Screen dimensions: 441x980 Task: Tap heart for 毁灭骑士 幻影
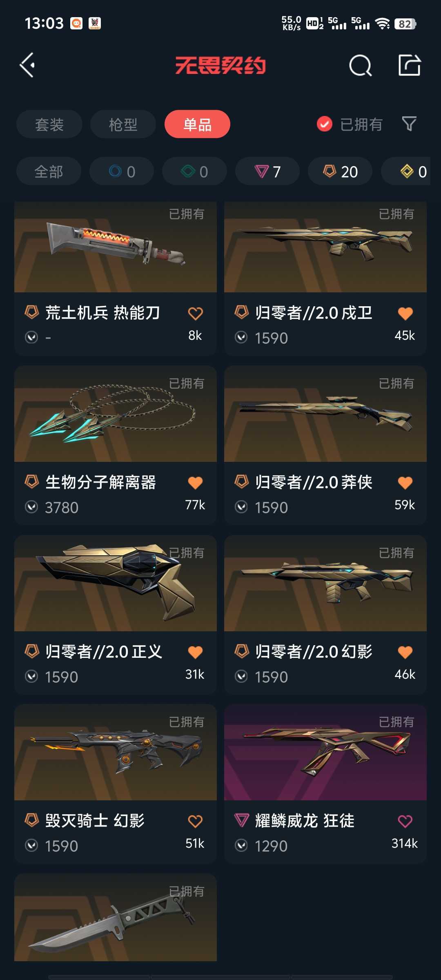pyautogui.click(x=195, y=821)
